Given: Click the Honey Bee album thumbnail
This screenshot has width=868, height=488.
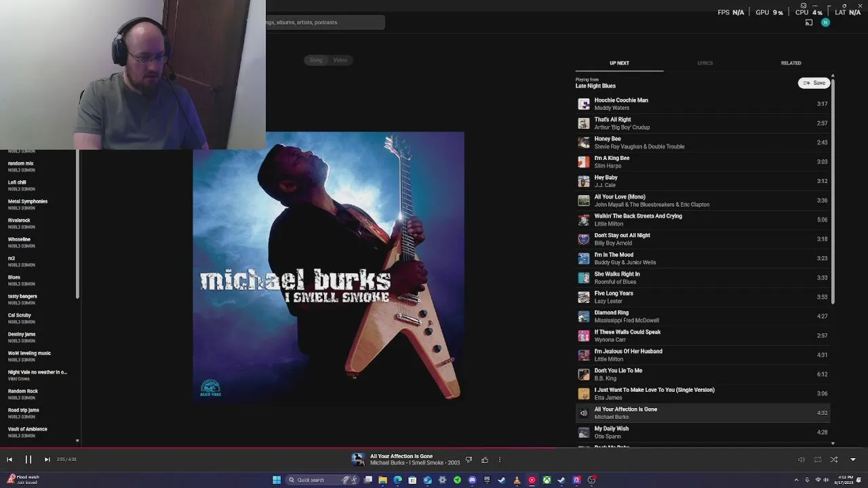Looking at the screenshot, I should pos(584,142).
